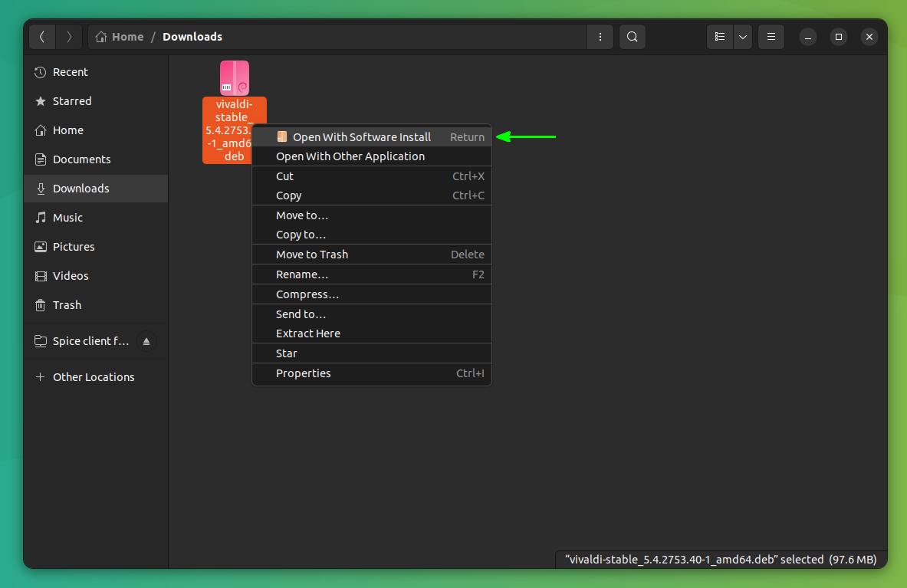Screen dimensions: 907x588
Task: Choose Move to Trash from the menu
Action: click(311, 254)
